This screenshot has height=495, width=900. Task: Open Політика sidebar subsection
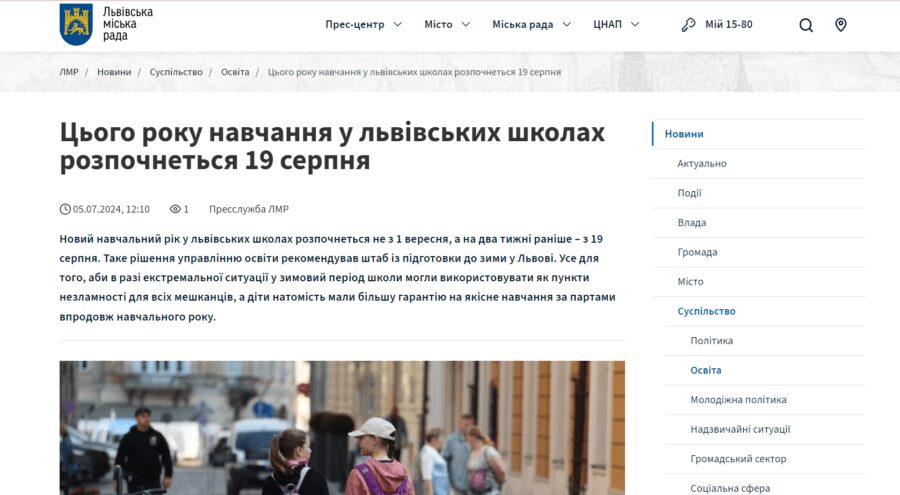(711, 341)
